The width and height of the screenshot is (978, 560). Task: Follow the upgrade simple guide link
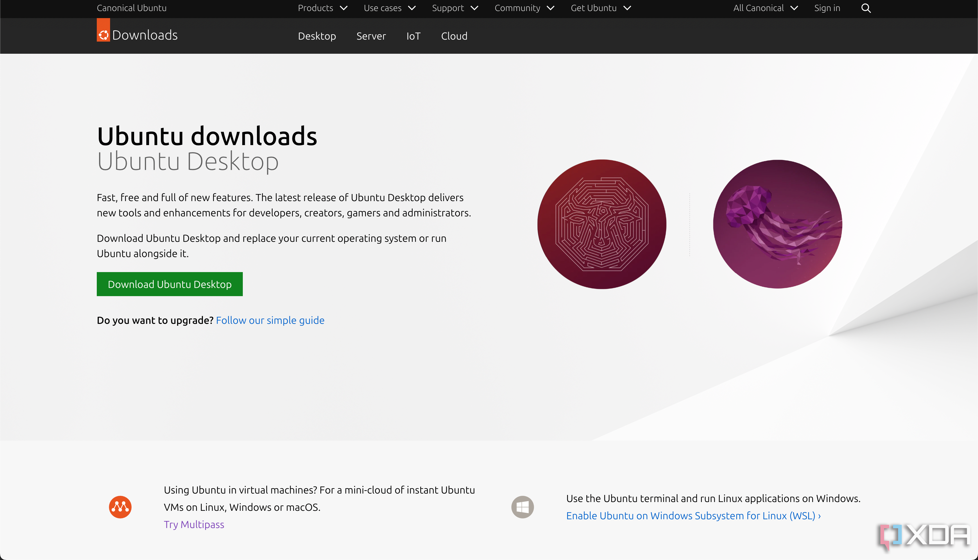click(x=270, y=320)
